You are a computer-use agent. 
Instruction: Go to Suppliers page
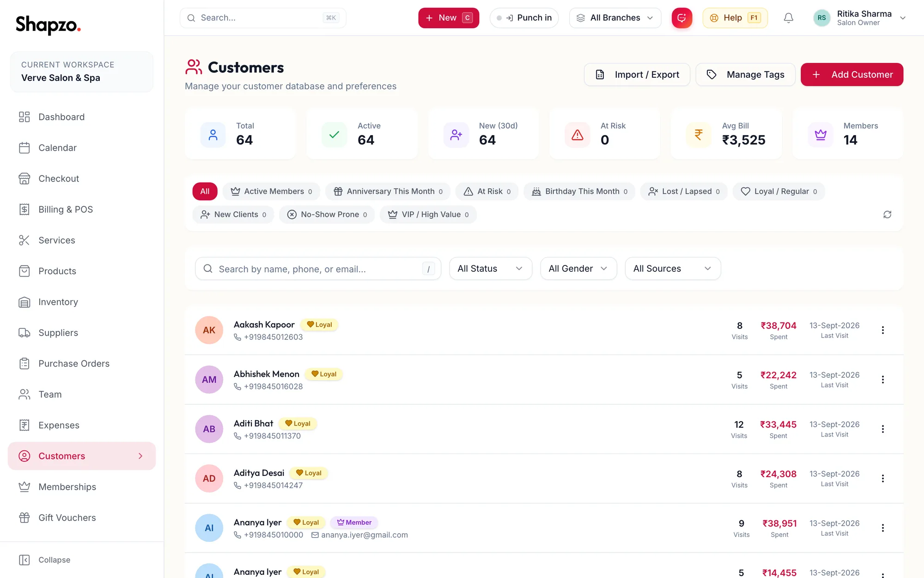[82, 333]
